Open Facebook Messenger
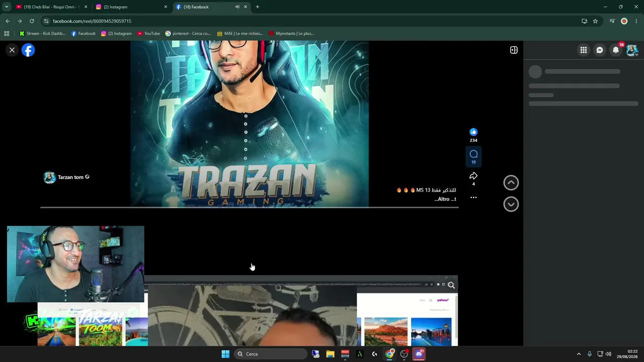This screenshot has height=362, width=644. coord(600,50)
